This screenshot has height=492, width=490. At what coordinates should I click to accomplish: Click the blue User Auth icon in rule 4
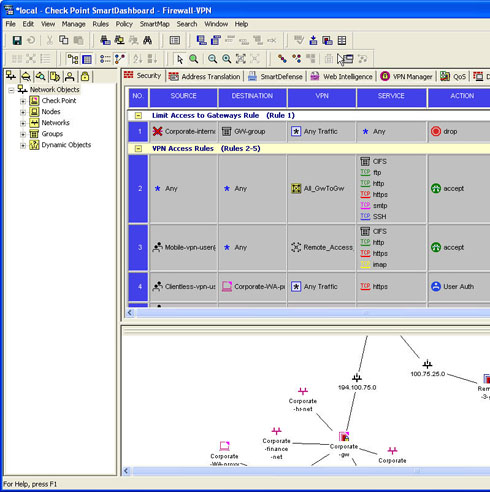pyautogui.click(x=436, y=286)
